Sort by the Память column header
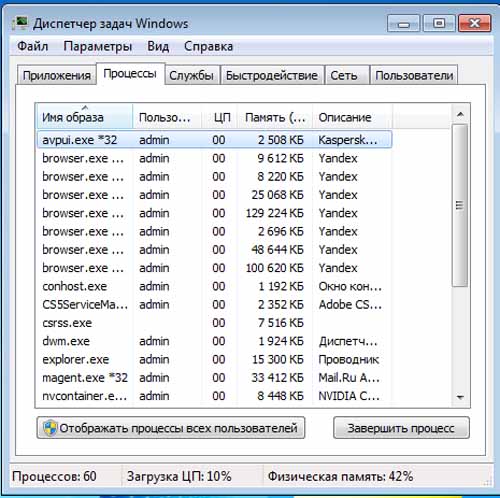500x498 pixels. pos(275,117)
